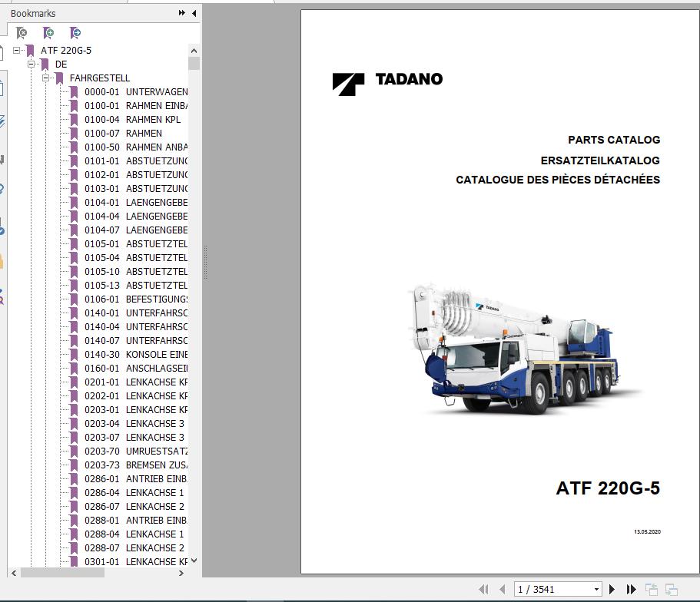This screenshot has height=602, width=700.
Task: Click the FAHRGESTELL bookmark label
Action: (100, 78)
